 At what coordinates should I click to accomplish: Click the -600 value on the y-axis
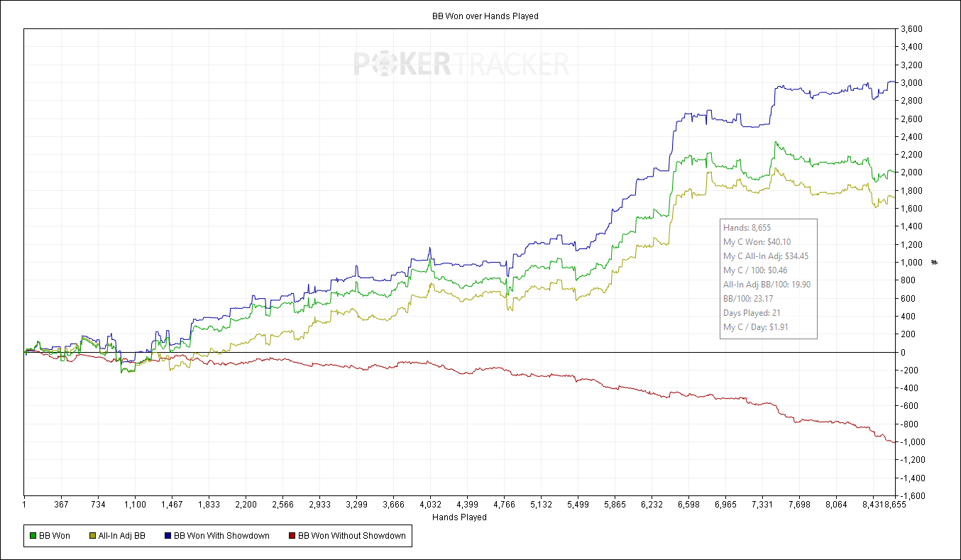[908, 406]
